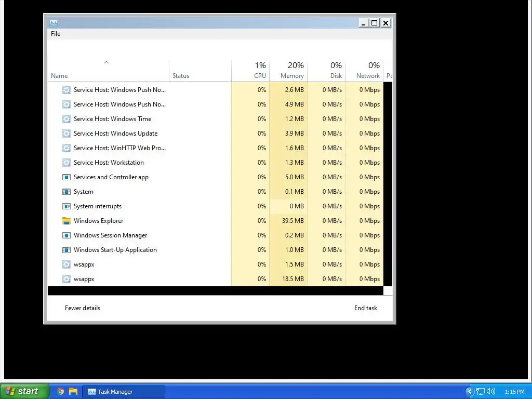Click the 4.9 MB memory value

(294, 104)
